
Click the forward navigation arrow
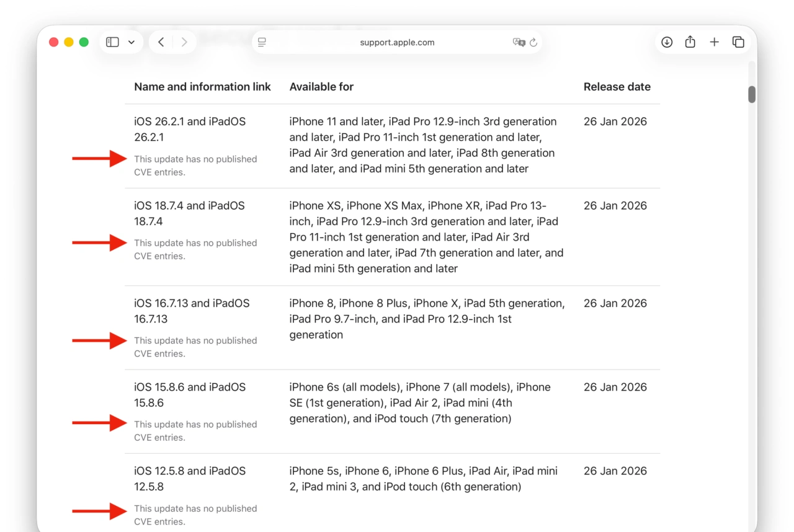(x=184, y=42)
